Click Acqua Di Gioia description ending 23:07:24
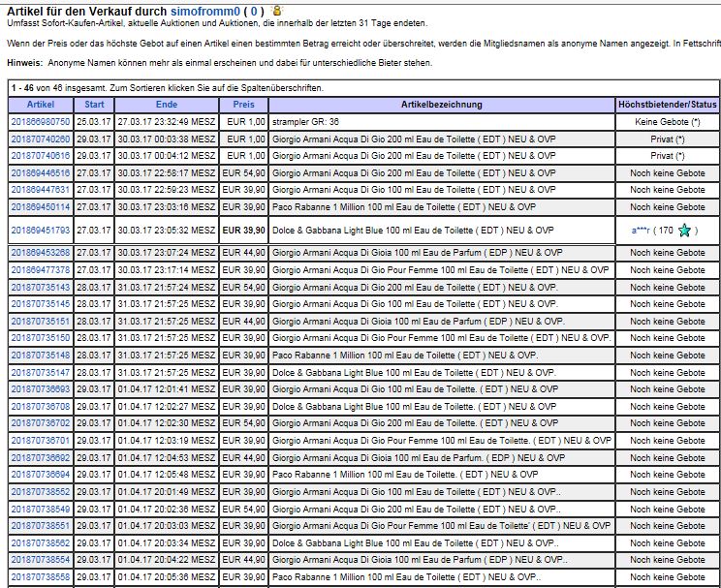Screen dimensions: 721x588 [418, 253]
